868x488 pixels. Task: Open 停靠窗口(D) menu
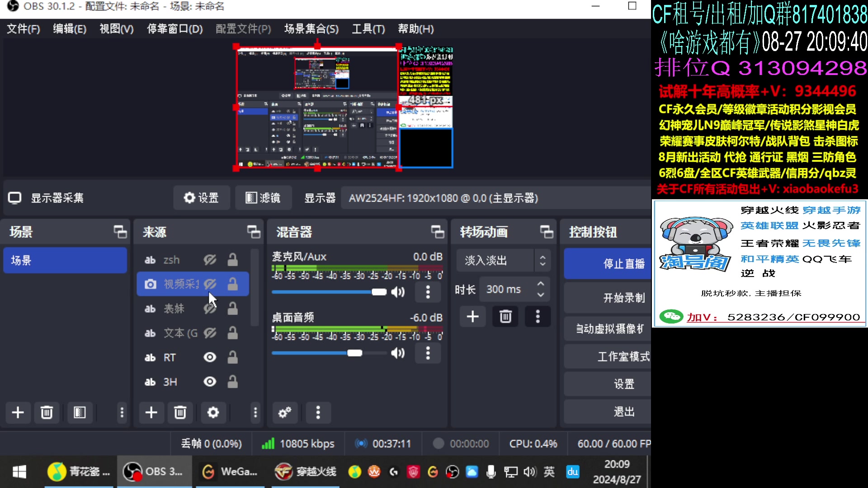pyautogui.click(x=175, y=29)
